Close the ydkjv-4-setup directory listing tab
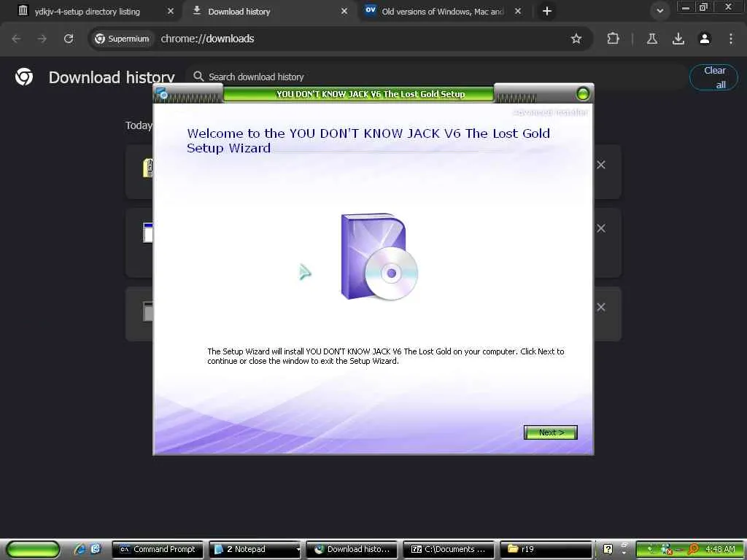The image size is (747, 560). 171,11
